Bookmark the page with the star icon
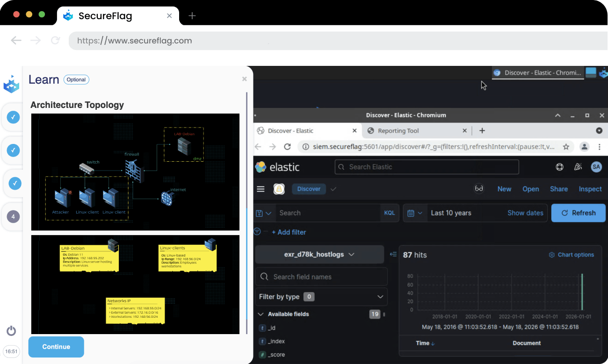The width and height of the screenshot is (608, 364). click(x=566, y=147)
